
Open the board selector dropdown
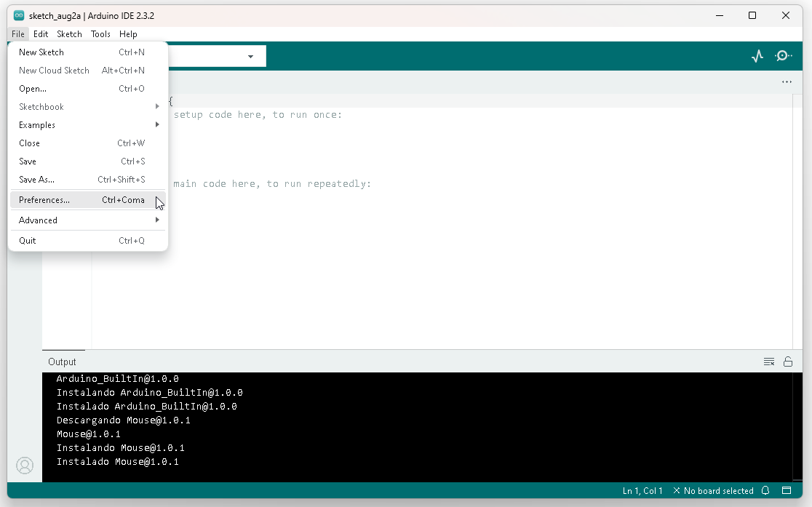[250, 55]
